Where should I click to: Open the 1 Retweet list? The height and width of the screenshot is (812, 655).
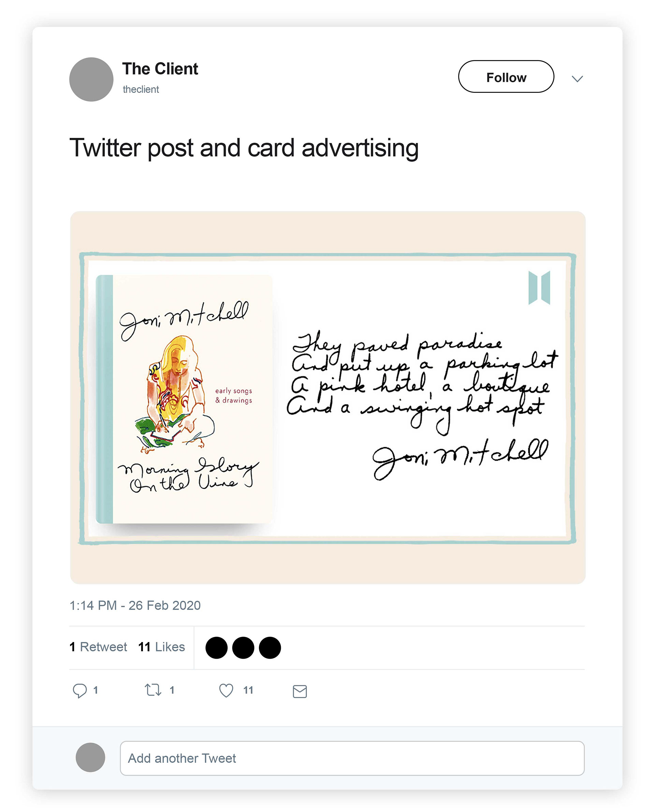click(x=98, y=647)
